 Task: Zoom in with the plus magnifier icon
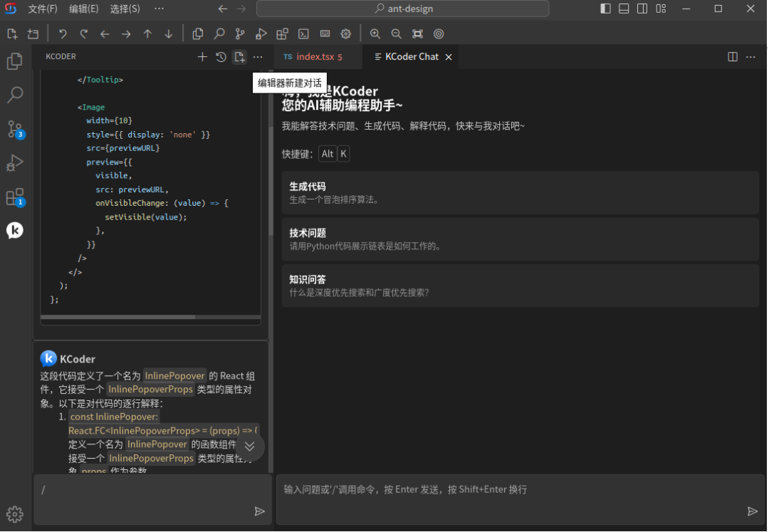pos(375,34)
